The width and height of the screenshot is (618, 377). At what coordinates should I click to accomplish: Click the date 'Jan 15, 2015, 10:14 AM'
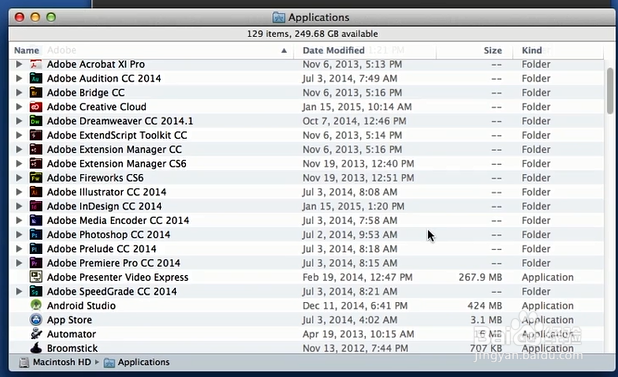(x=357, y=107)
